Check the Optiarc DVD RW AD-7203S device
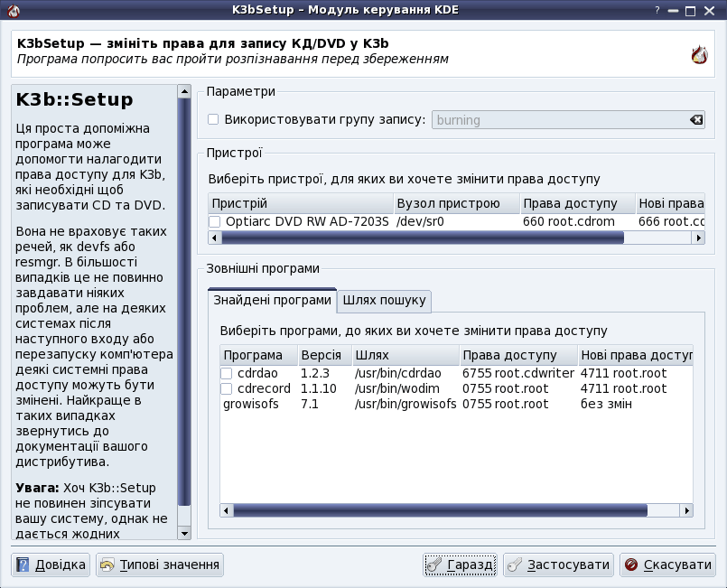 click(215, 221)
